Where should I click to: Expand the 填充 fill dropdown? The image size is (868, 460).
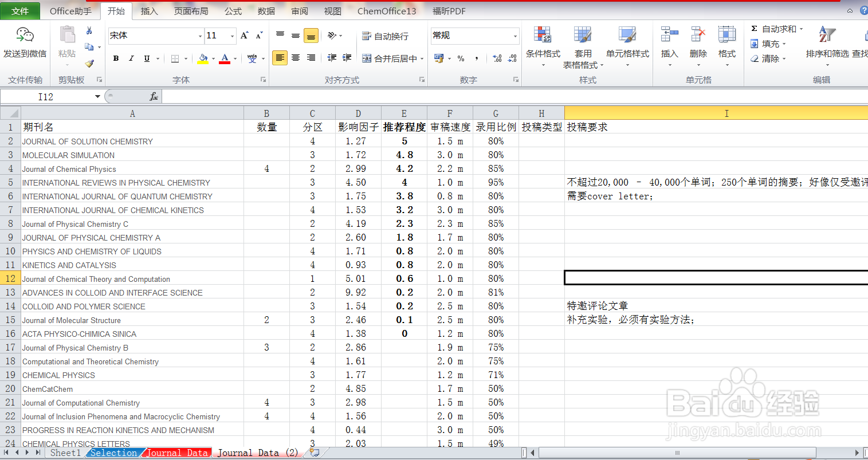click(x=784, y=44)
